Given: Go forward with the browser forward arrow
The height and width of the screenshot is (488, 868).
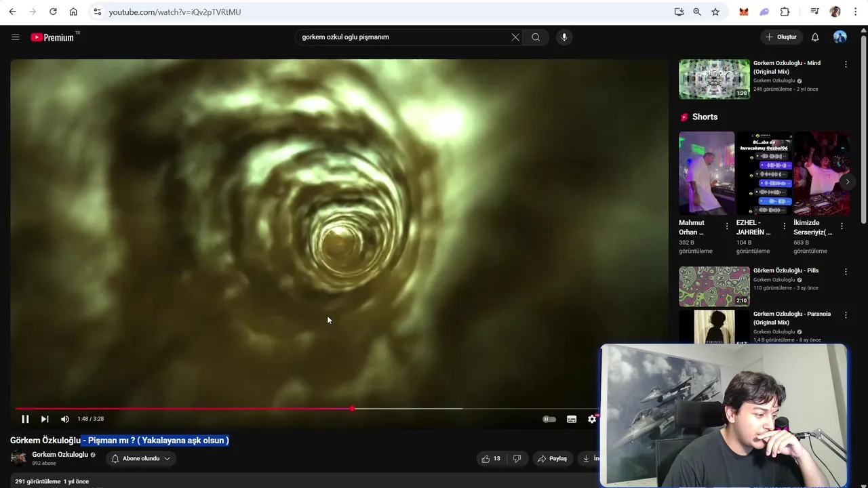Looking at the screenshot, I should [x=33, y=12].
